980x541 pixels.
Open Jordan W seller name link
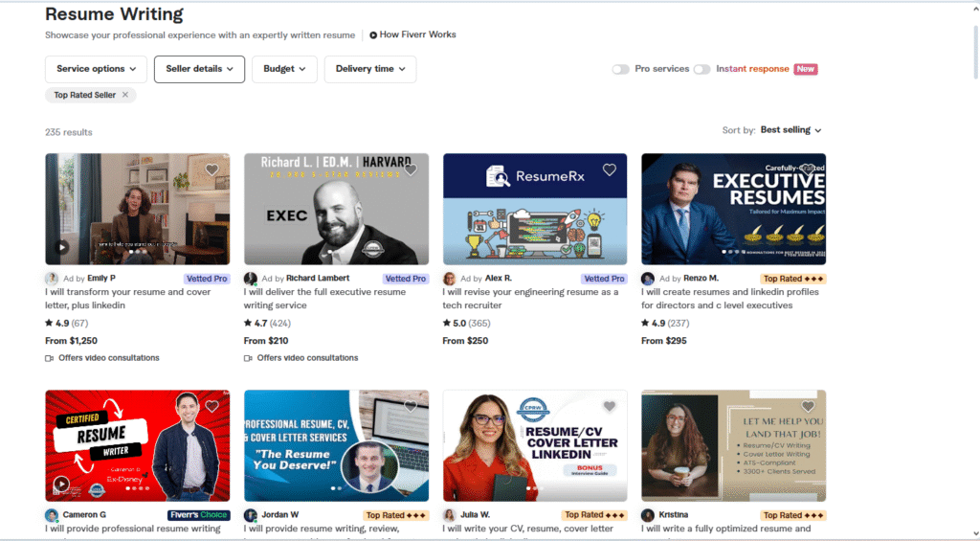280,515
